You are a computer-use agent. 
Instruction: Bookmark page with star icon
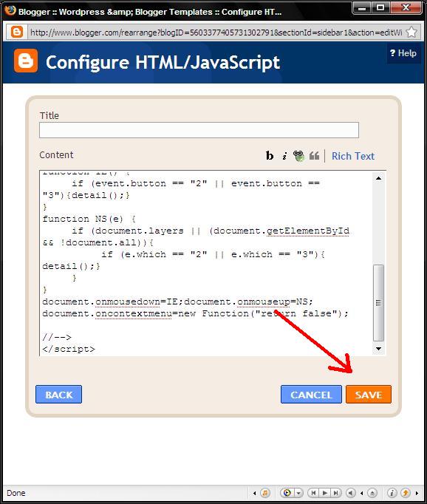click(411, 32)
